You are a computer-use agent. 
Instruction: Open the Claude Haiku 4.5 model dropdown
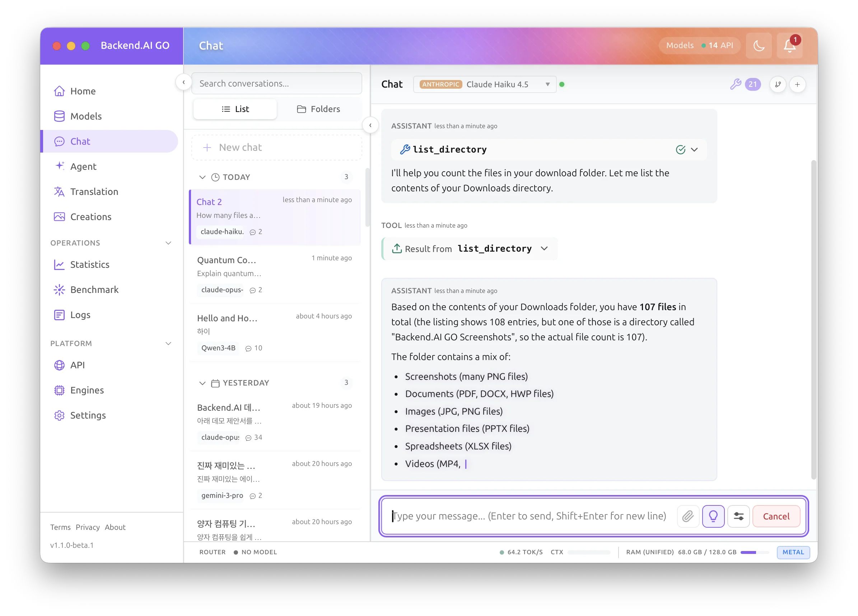click(x=485, y=84)
